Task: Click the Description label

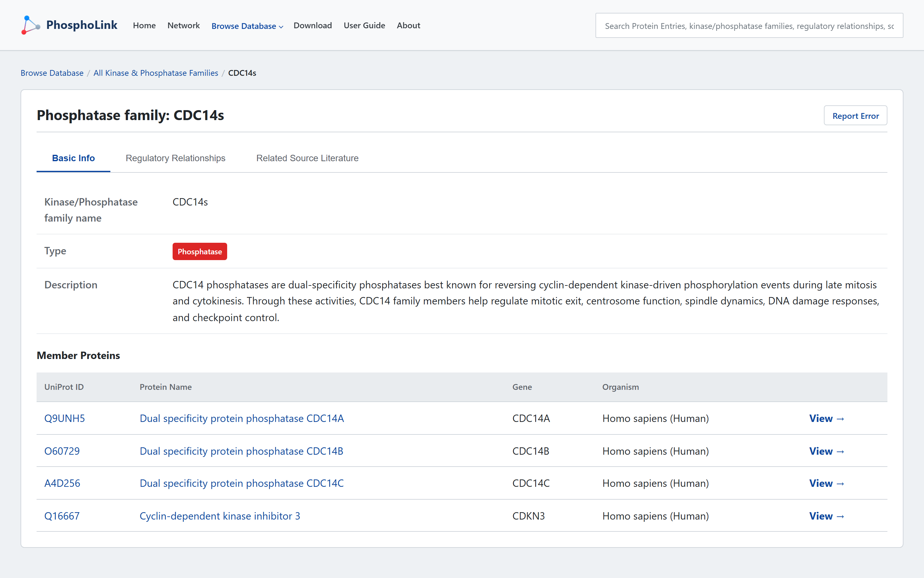Action: tap(71, 285)
